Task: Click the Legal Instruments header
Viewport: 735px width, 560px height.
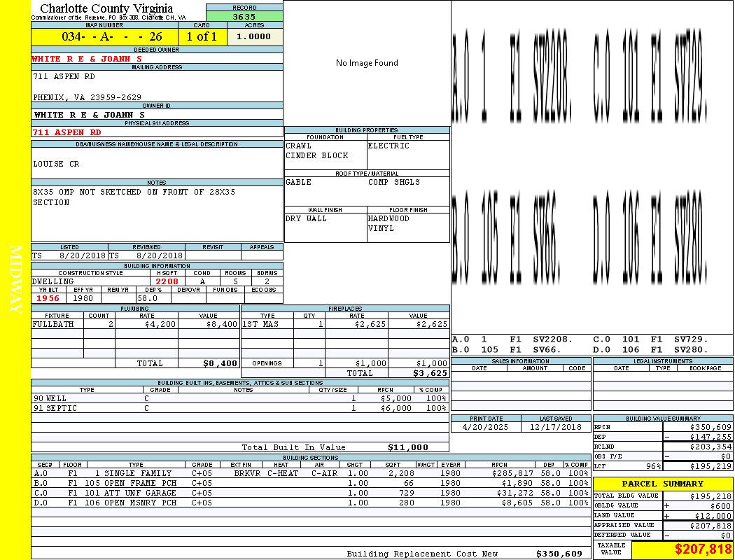Action: (663, 361)
